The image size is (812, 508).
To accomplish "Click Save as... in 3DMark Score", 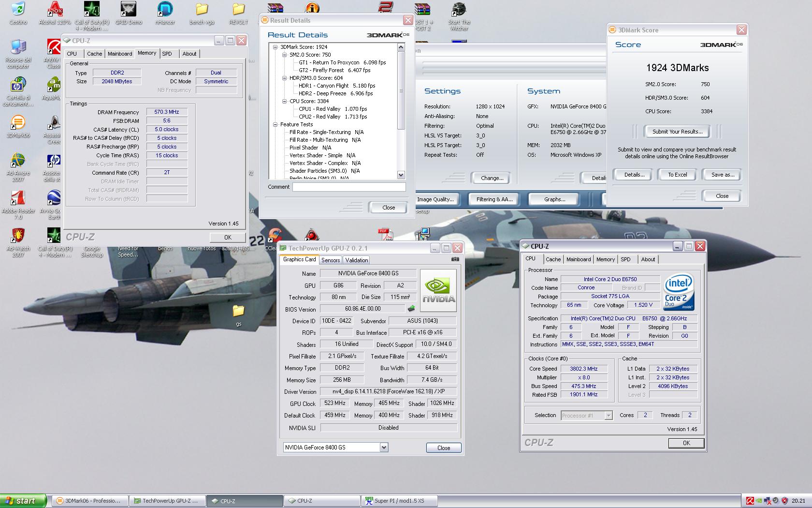I will pyautogui.click(x=723, y=175).
